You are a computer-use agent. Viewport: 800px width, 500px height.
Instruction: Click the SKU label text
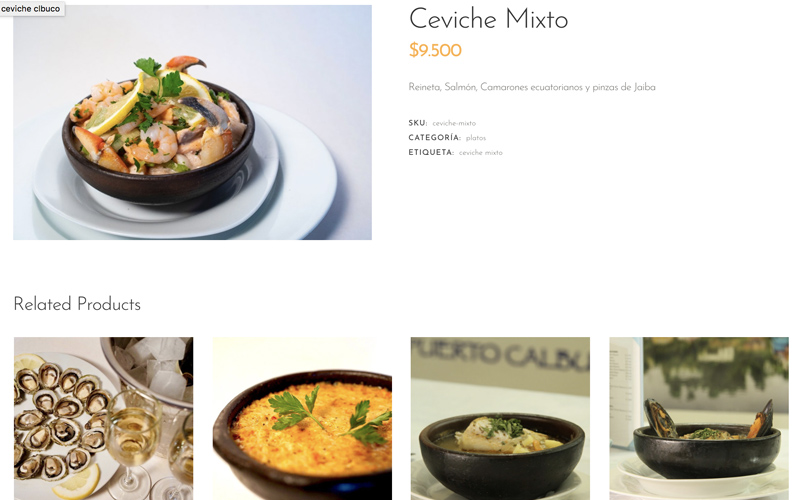[418, 123]
